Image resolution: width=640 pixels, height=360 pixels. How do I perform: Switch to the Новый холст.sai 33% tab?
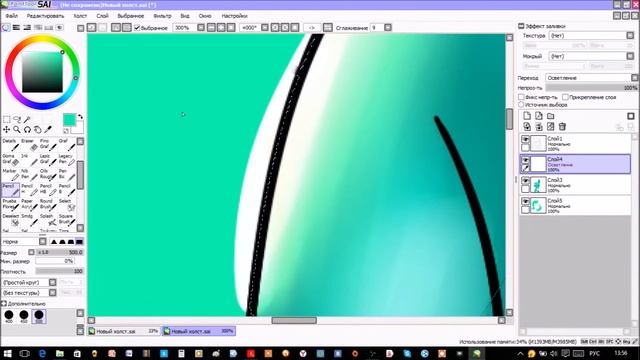(124, 331)
